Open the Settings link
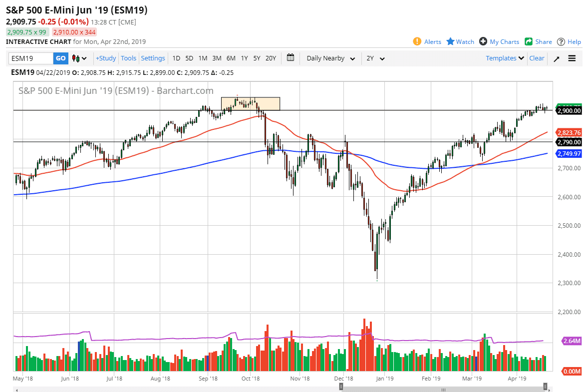 coord(153,58)
